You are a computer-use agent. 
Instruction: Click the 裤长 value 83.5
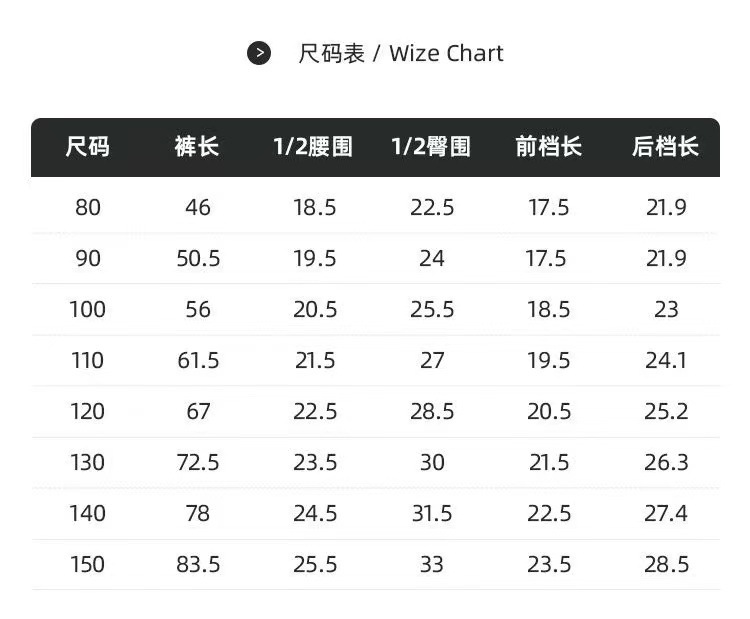[x=198, y=564]
